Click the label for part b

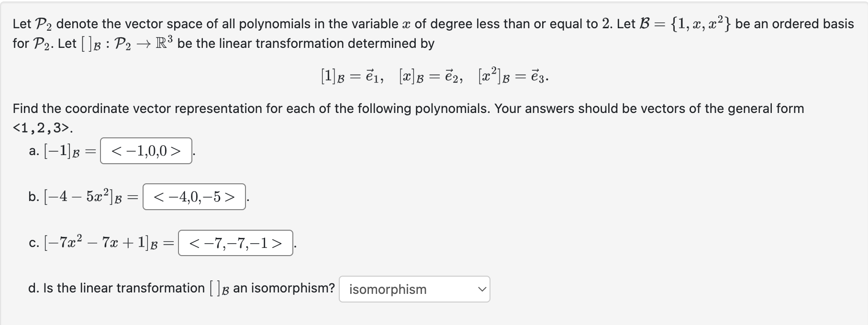pyautogui.click(x=33, y=196)
